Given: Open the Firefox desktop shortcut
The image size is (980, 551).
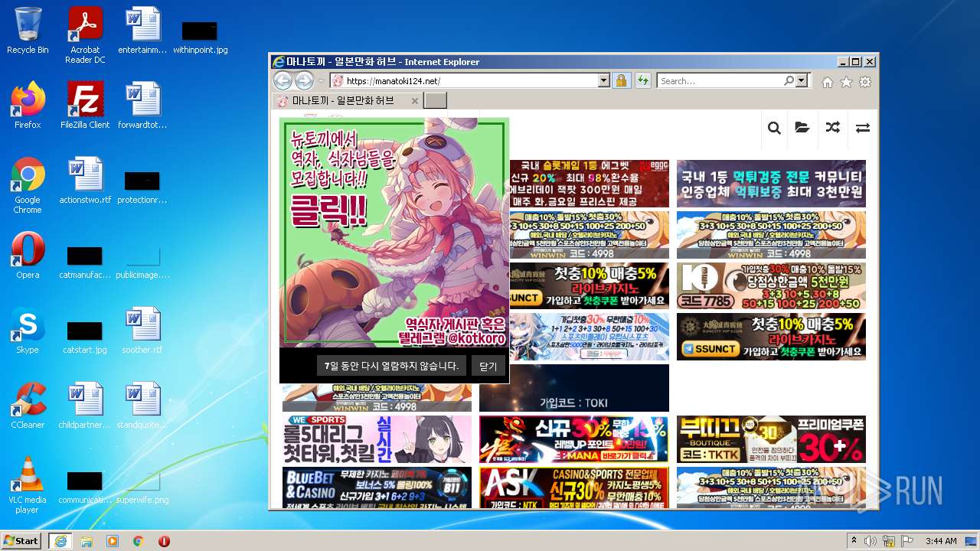Looking at the screenshot, I should click(x=28, y=106).
